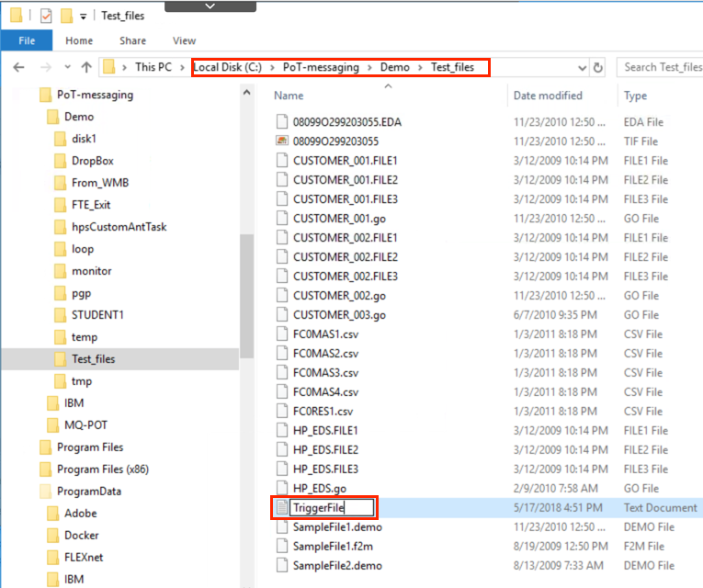
Task: Click the temp folder icon
Action: pyautogui.click(x=60, y=337)
